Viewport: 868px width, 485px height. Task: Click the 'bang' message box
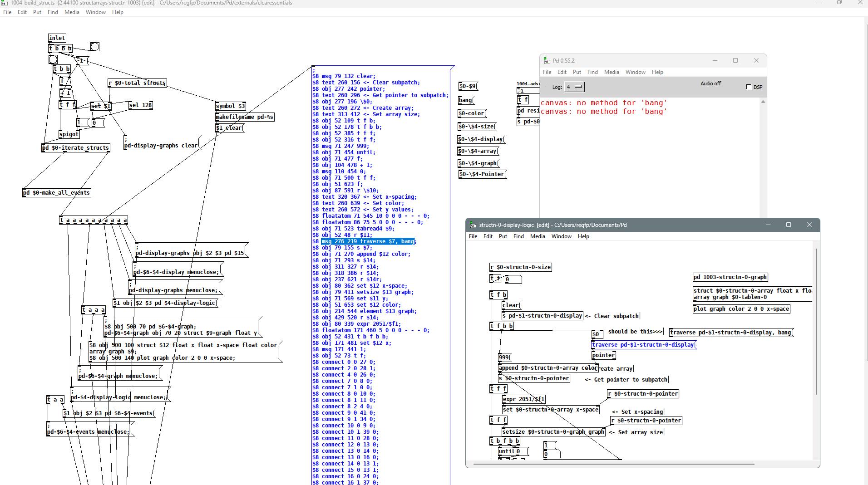pyautogui.click(x=466, y=100)
